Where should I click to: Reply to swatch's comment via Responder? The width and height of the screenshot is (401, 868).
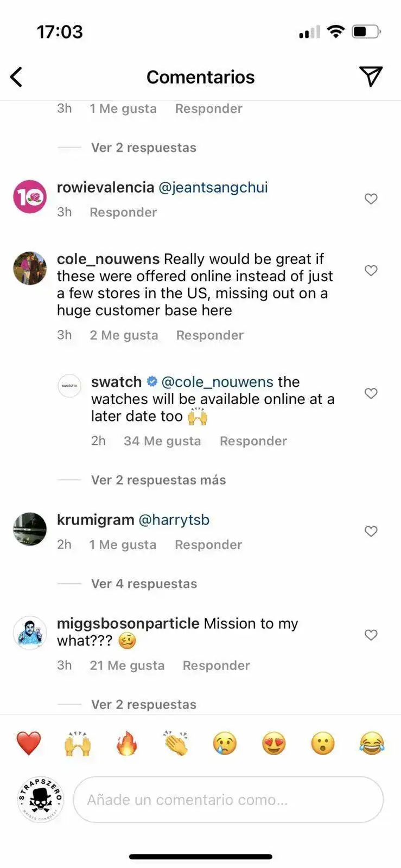[253, 441]
